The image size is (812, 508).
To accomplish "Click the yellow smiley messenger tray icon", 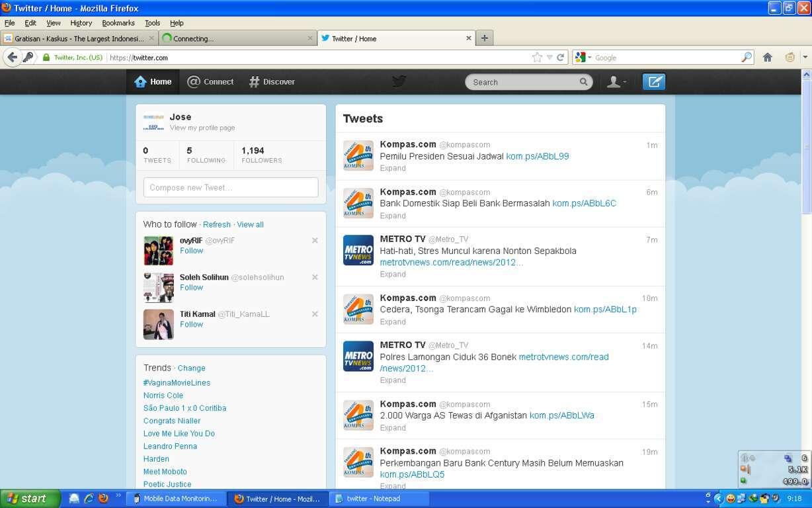I will 731,499.
